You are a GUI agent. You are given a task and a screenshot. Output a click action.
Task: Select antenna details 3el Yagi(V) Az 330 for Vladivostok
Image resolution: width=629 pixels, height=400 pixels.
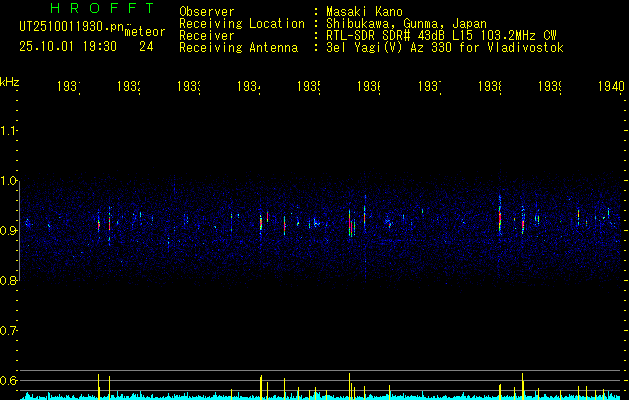(445, 48)
